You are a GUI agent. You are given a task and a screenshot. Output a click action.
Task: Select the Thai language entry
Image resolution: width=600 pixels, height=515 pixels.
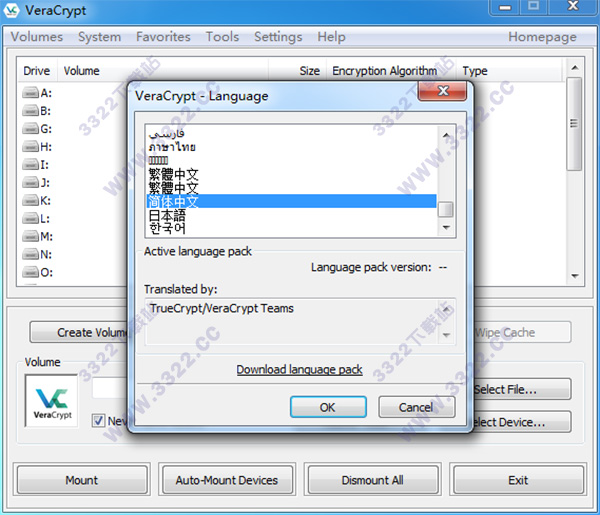[x=291, y=147]
